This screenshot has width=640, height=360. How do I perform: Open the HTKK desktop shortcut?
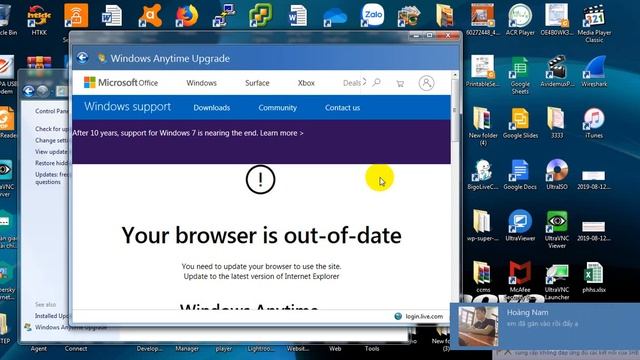click(39, 20)
